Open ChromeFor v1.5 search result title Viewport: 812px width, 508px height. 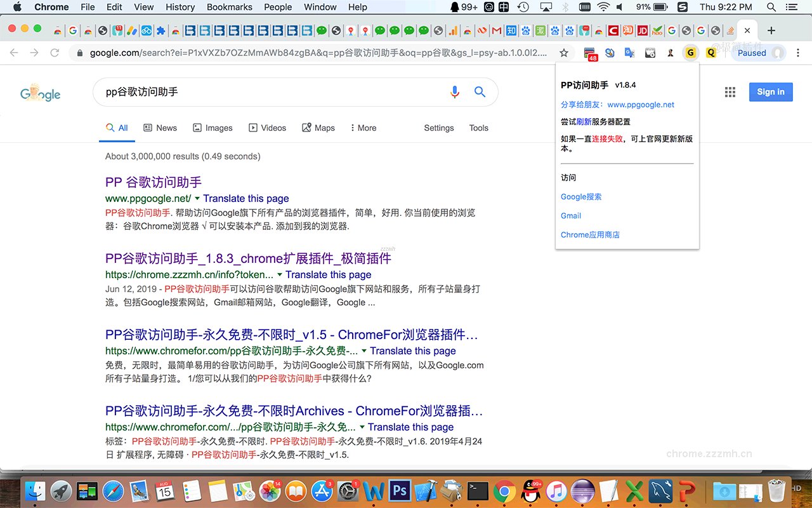292,335
